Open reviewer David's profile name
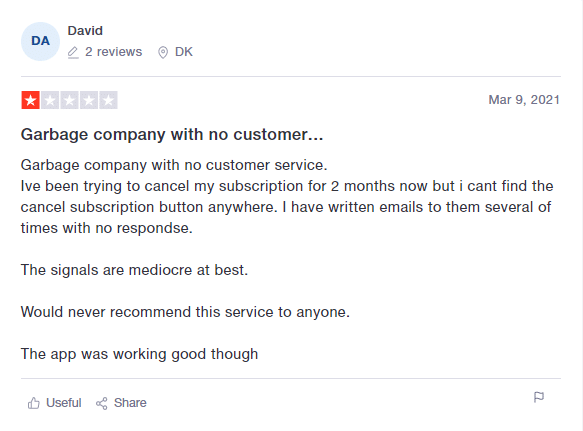 click(85, 30)
